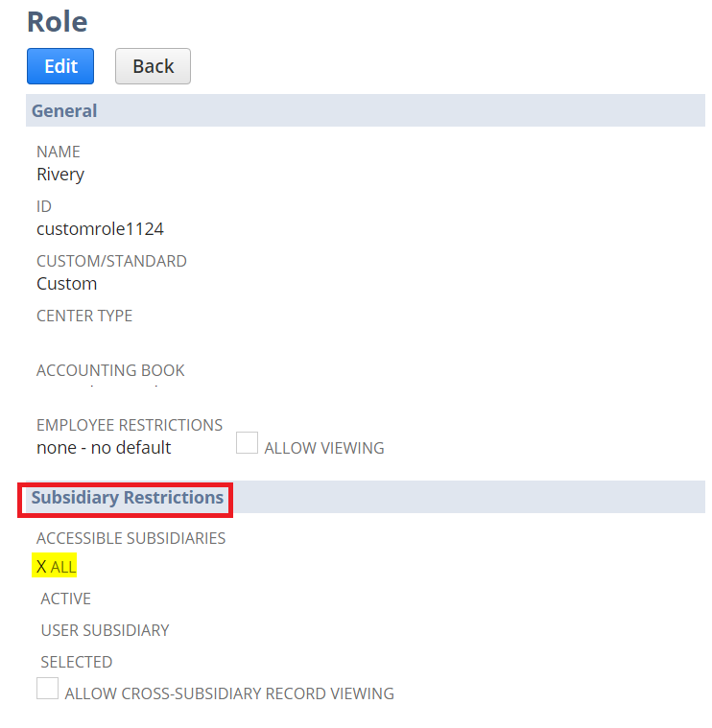712x728 pixels.
Task: Click the blue Edit button
Action: pyautogui.click(x=60, y=66)
